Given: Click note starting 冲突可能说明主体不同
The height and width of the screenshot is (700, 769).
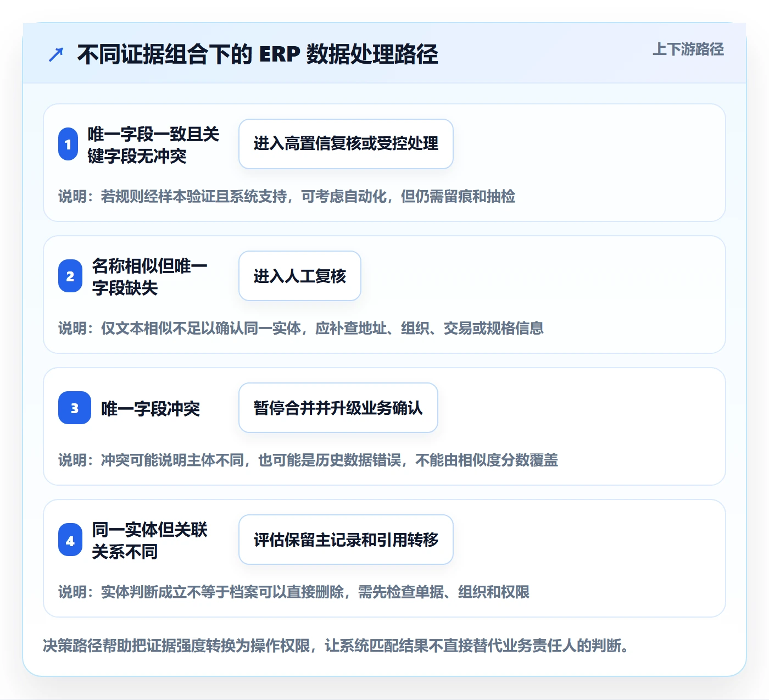Looking at the screenshot, I should coord(308,460).
